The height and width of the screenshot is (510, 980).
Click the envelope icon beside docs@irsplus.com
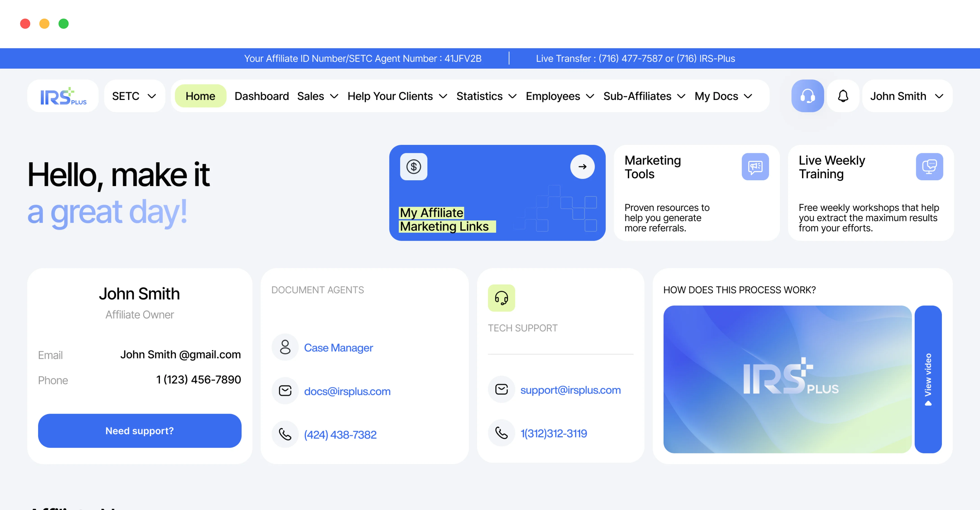coord(285,391)
